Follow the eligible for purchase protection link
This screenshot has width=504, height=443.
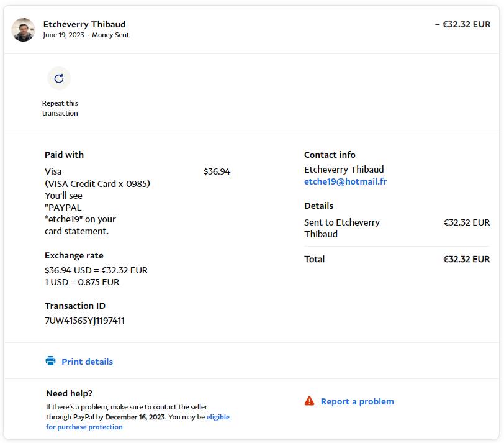click(84, 427)
